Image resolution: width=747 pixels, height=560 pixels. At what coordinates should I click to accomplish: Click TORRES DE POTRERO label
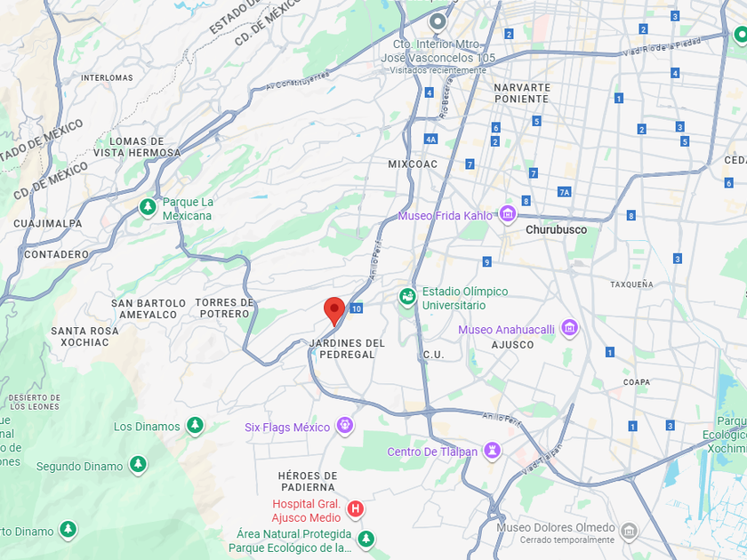point(224,308)
